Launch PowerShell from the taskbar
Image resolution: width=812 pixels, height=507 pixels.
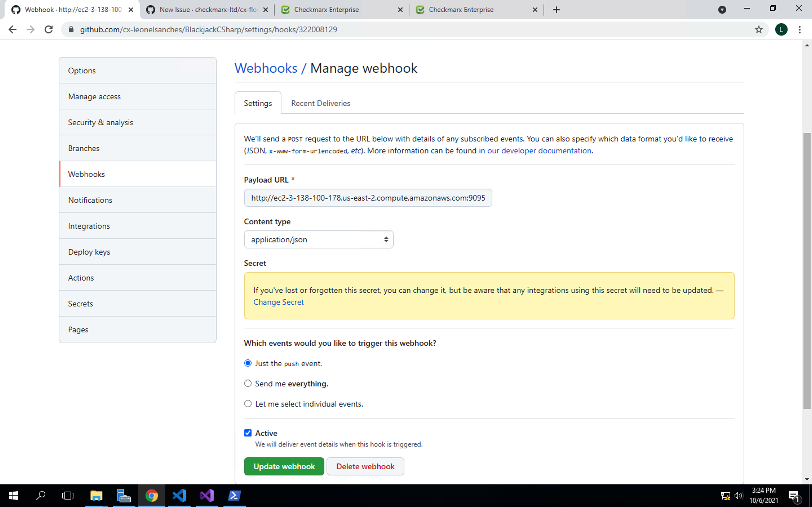pos(234,496)
